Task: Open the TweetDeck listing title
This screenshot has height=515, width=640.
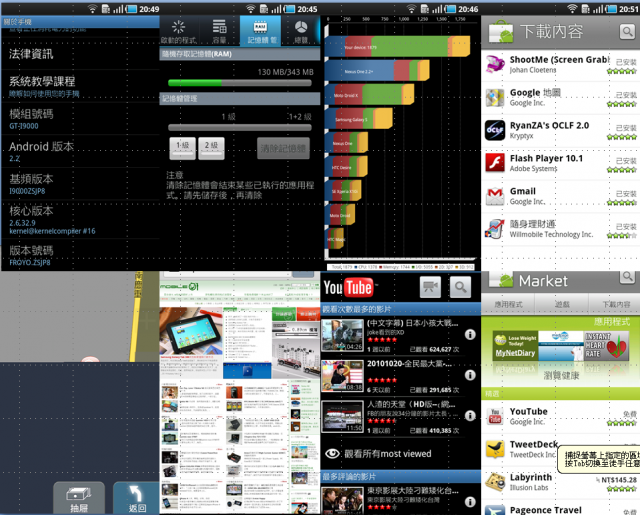Action: click(x=534, y=444)
